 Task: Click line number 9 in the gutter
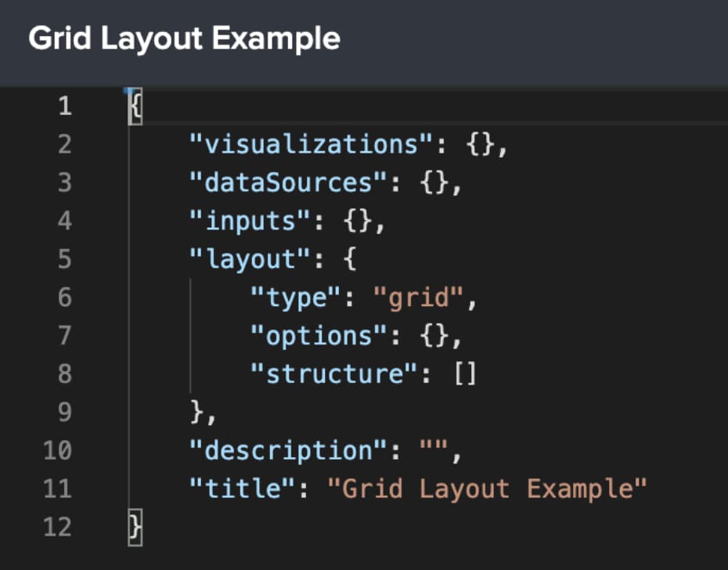pos(65,412)
